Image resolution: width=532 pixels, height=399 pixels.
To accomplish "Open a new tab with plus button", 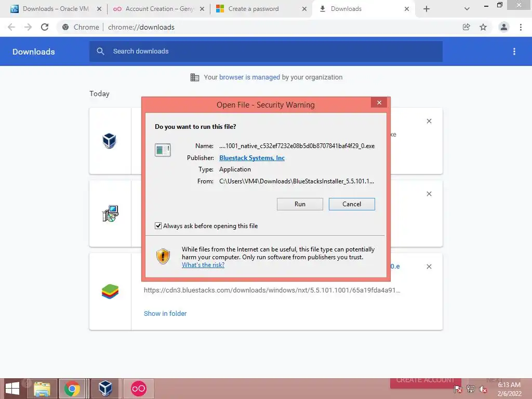I will pyautogui.click(x=427, y=9).
